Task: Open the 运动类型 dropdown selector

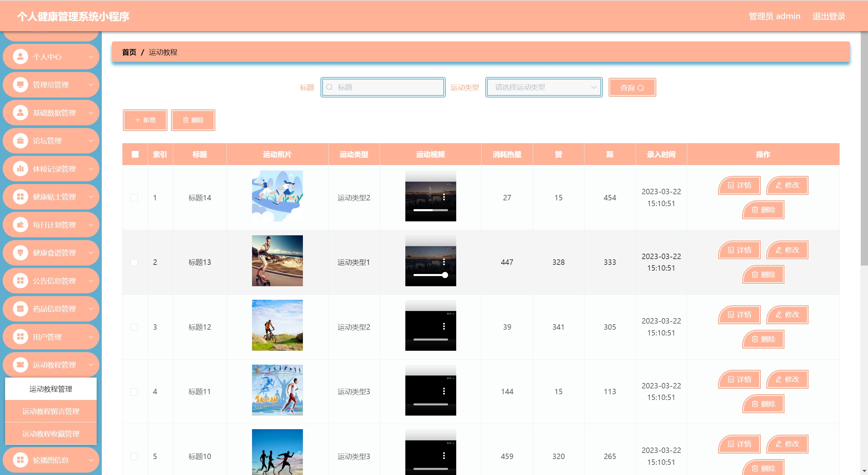Action: pyautogui.click(x=544, y=87)
